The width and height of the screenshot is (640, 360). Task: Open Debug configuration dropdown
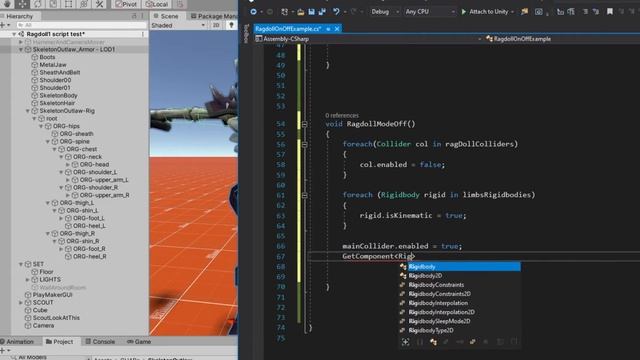click(x=385, y=12)
